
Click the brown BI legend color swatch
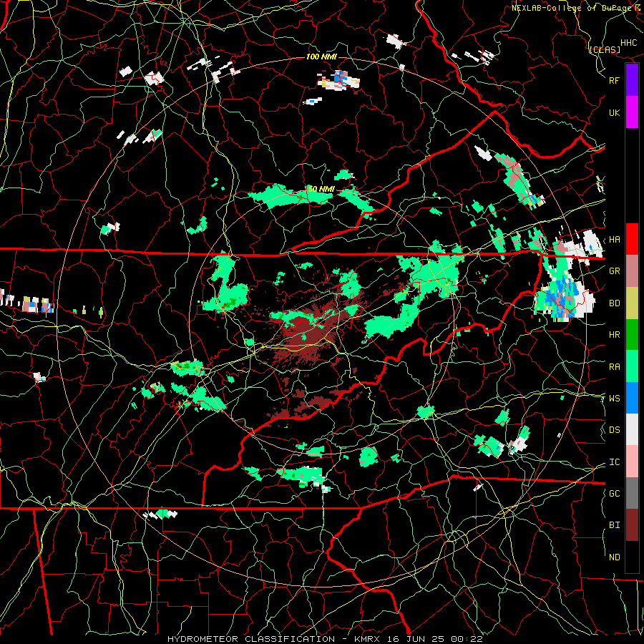coord(632,525)
